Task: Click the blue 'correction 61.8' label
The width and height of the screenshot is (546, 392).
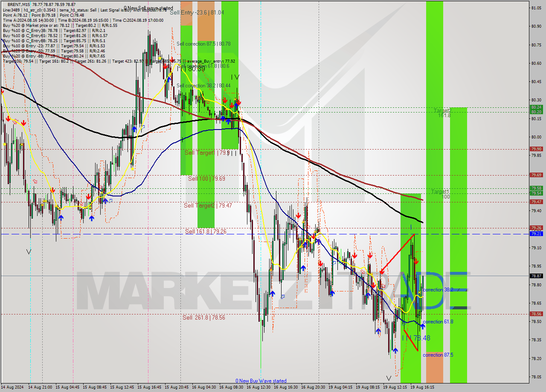Action: (438, 322)
